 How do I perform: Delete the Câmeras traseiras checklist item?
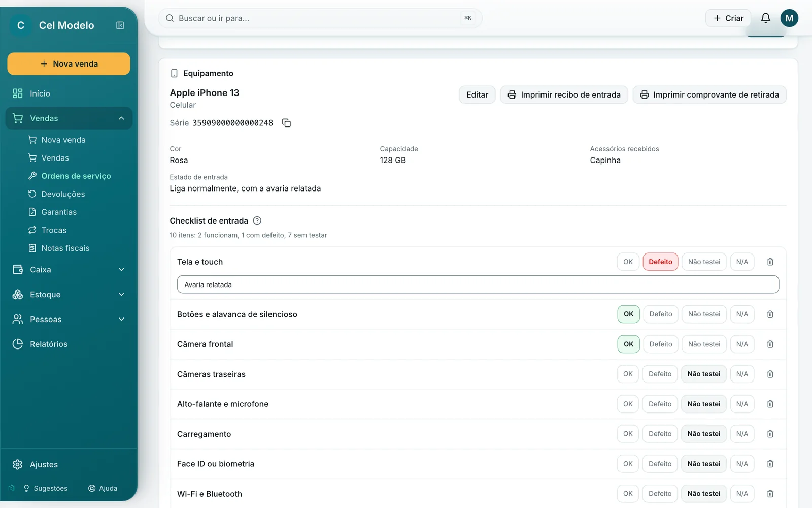click(x=770, y=374)
